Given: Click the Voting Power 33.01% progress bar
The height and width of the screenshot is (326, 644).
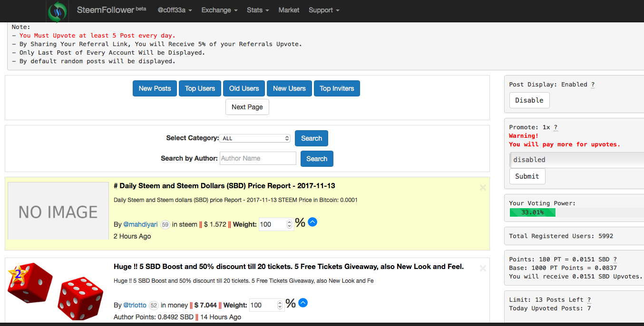Looking at the screenshot, I should coord(532,212).
